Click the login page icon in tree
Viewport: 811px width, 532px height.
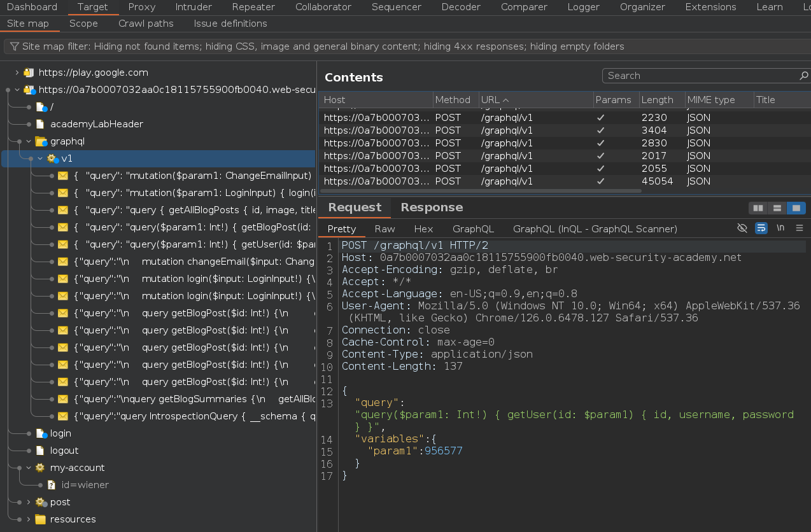point(41,433)
